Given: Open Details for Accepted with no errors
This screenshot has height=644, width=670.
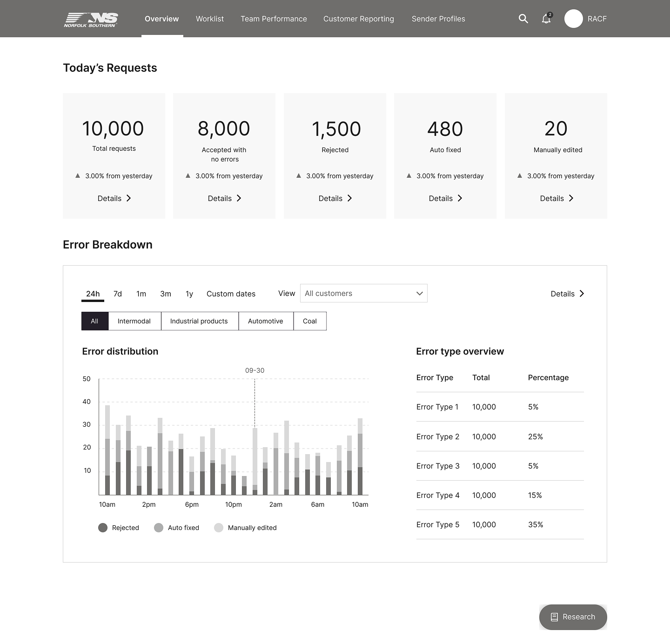Looking at the screenshot, I should (x=224, y=198).
